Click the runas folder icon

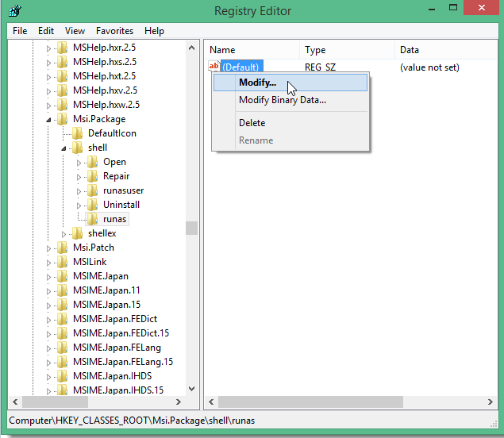92,219
